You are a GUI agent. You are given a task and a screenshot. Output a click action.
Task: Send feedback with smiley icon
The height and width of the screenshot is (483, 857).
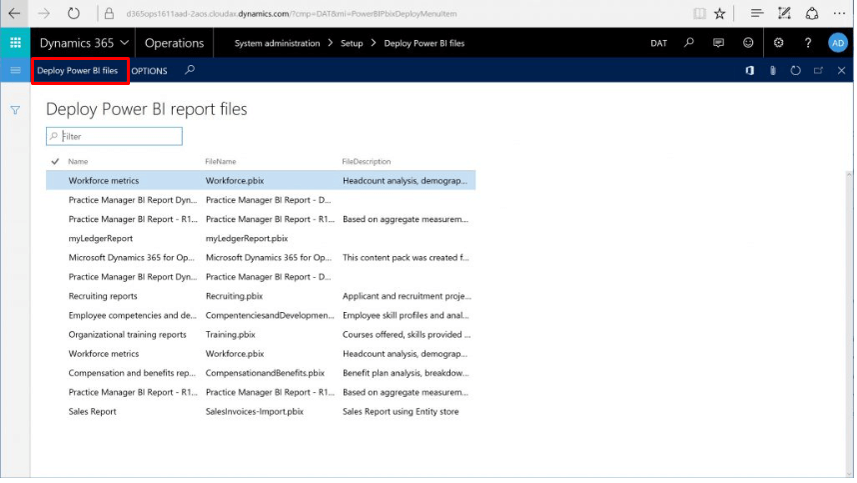click(x=748, y=43)
